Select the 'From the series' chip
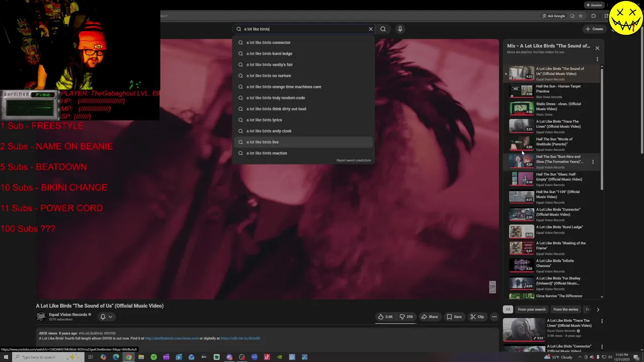 (x=566, y=310)
